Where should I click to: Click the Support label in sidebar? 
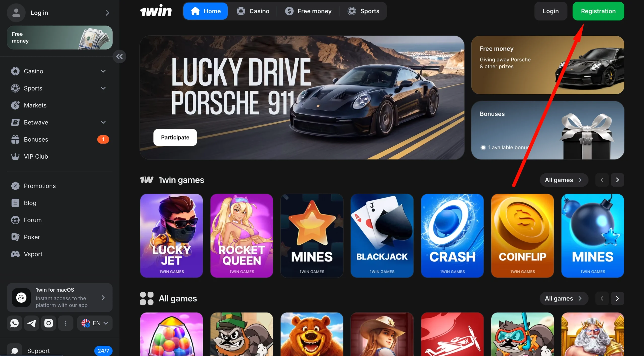[x=38, y=351]
